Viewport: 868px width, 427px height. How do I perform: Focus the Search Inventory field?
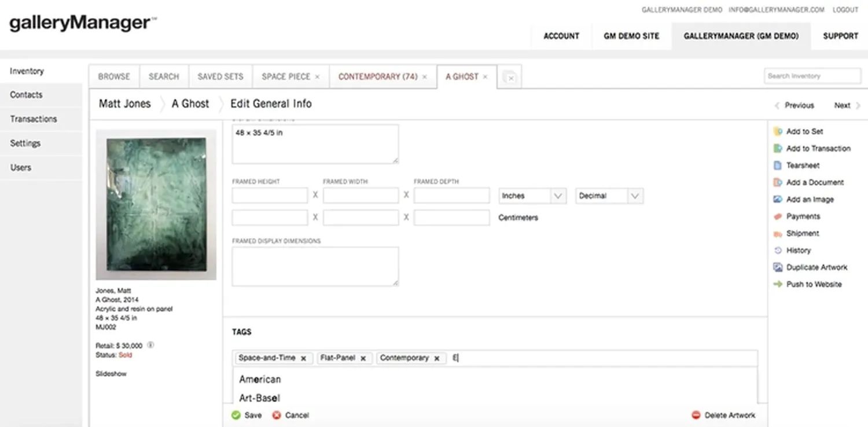coord(812,76)
